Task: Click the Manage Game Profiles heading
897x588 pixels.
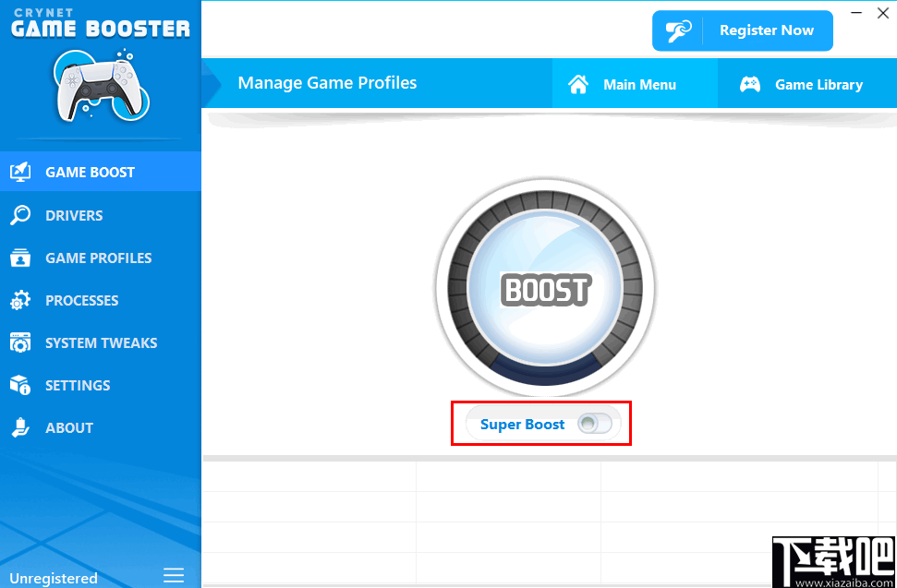Action: click(327, 83)
